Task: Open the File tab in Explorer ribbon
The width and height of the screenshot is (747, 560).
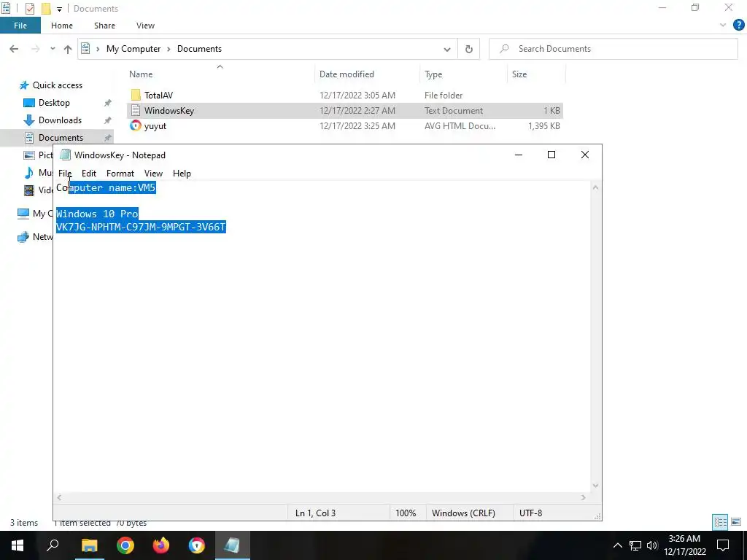Action: pyautogui.click(x=20, y=26)
